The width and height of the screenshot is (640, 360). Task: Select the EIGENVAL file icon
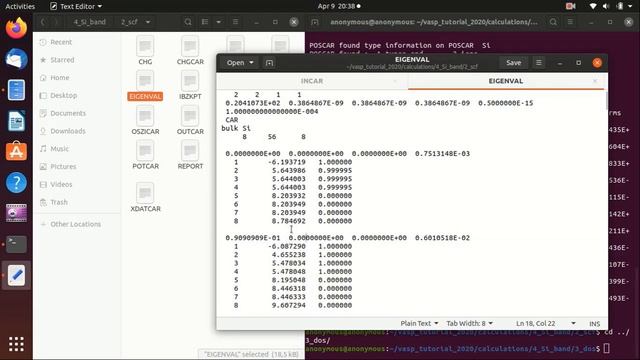[145, 85]
